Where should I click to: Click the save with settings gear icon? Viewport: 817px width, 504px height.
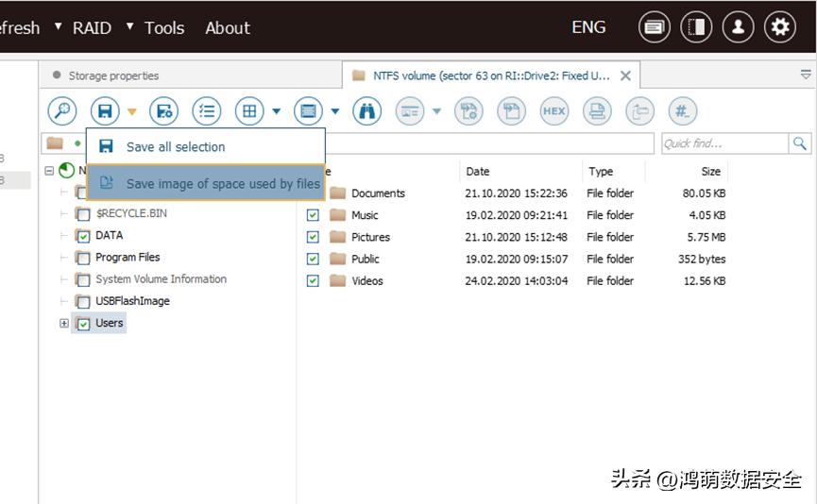163,111
